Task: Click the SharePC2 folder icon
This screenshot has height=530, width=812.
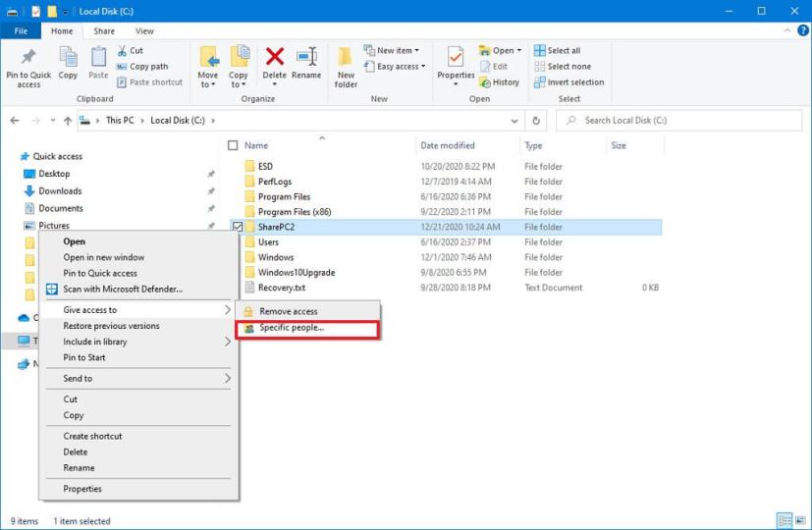Action: [250, 227]
